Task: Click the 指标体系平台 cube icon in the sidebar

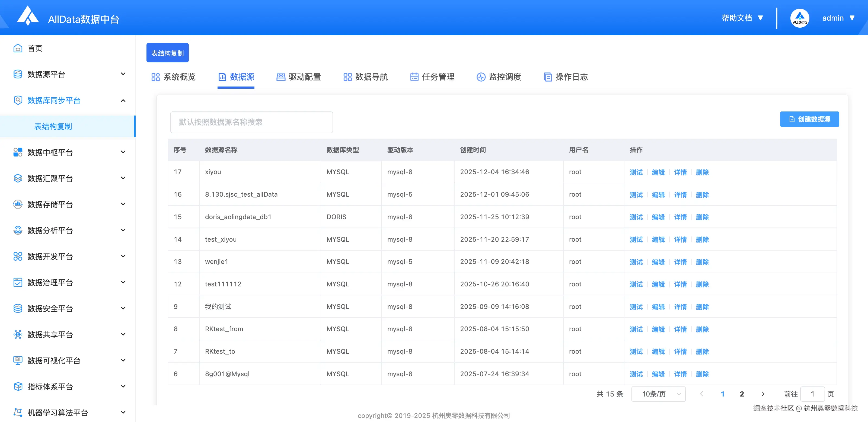Action: click(18, 386)
